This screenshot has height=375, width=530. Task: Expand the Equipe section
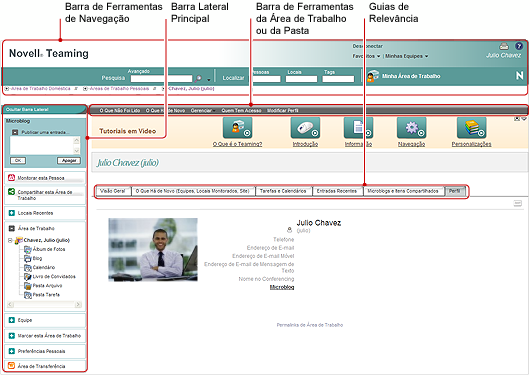11,320
